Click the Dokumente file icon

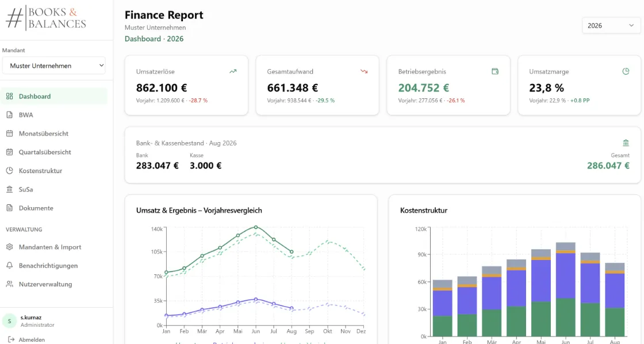pos(9,208)
